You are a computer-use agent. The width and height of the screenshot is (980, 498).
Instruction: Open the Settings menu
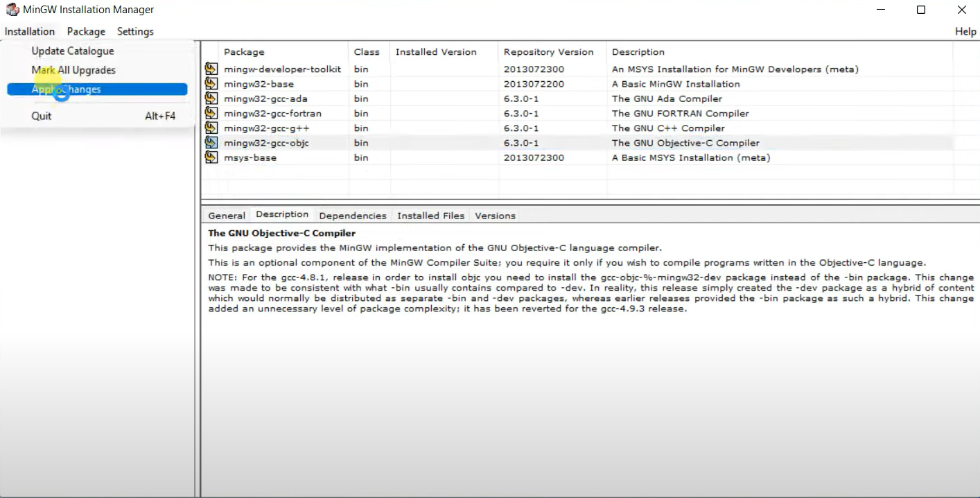tap(135, 31)
